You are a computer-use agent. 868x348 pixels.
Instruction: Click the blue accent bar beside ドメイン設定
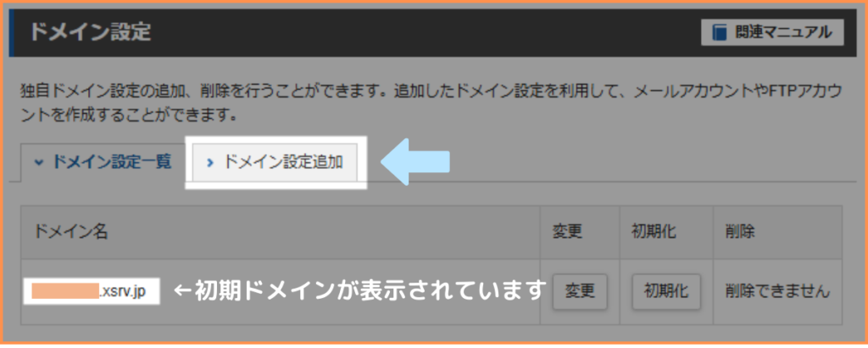11,33
